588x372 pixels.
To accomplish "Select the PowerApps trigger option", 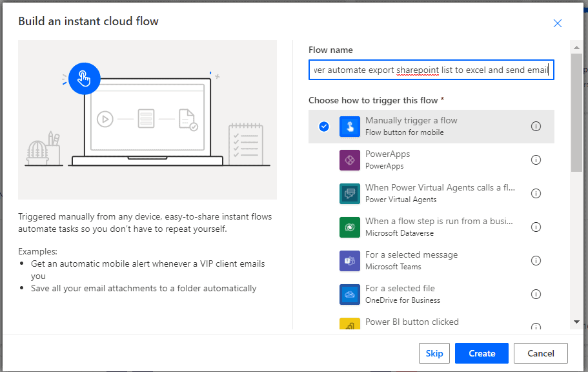I will click(x=431, y=160).
